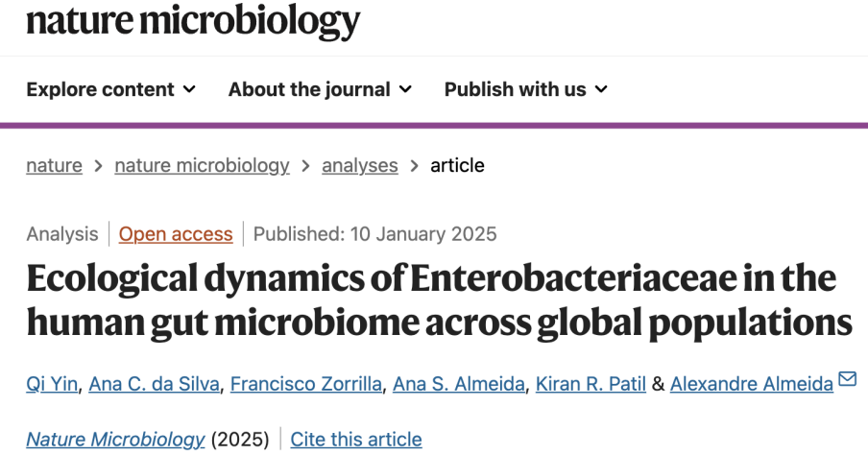868x455 pixels.
Task: Click the Explore content menu label
Action: pos(100,89)
